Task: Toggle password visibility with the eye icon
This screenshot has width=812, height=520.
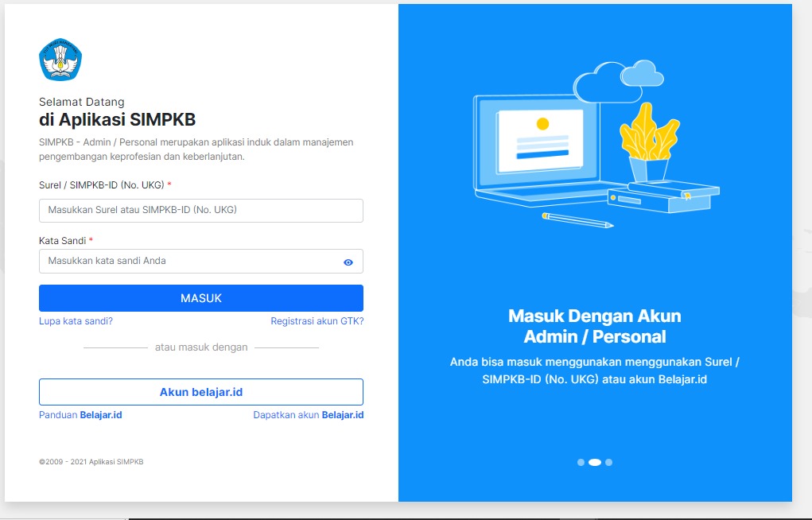Action: pyautogui.click(x=348, y=261)
